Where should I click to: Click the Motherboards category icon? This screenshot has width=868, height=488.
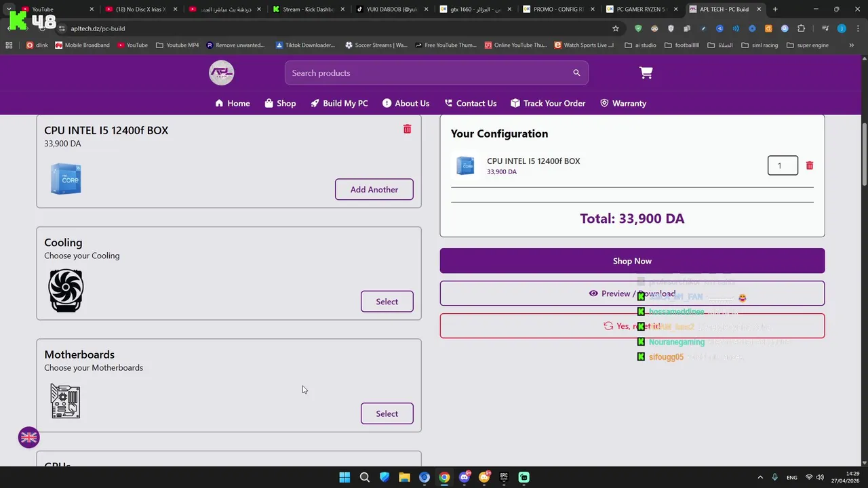click(x=65, y=401)
